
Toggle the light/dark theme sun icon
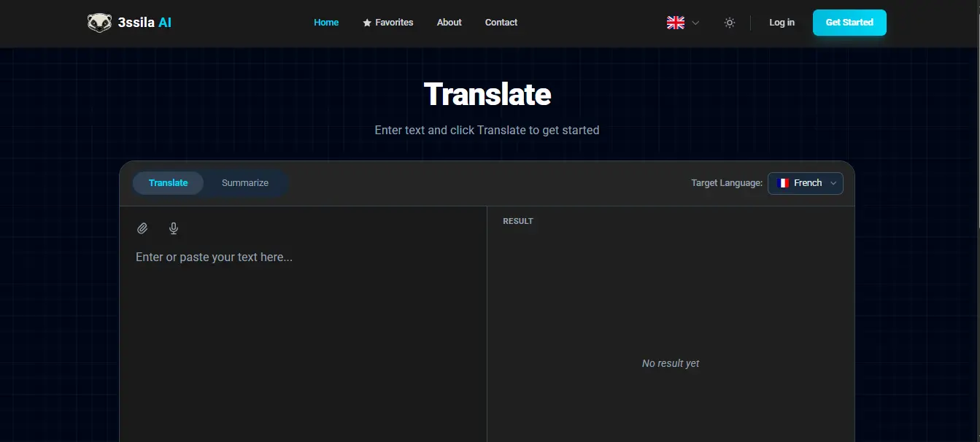(729, 23)
